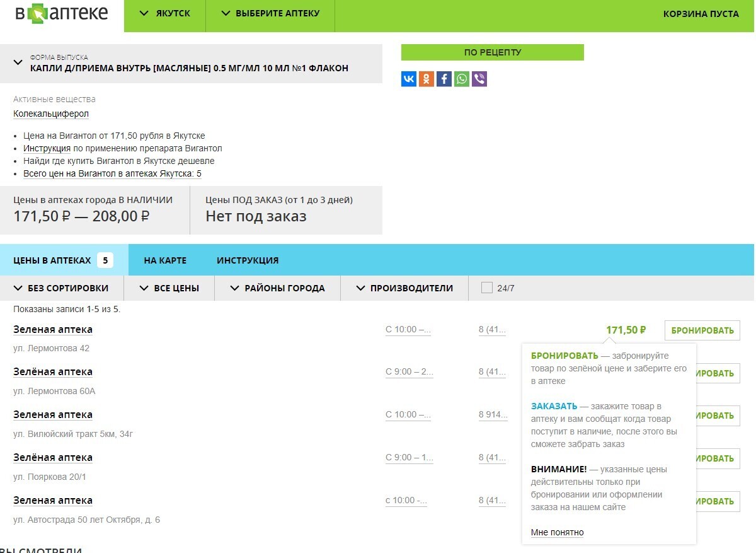Show opening hours for Автострада 50 лет Октября
The image size is (756, 553).
pyautogui.click(x=406, y=500)
